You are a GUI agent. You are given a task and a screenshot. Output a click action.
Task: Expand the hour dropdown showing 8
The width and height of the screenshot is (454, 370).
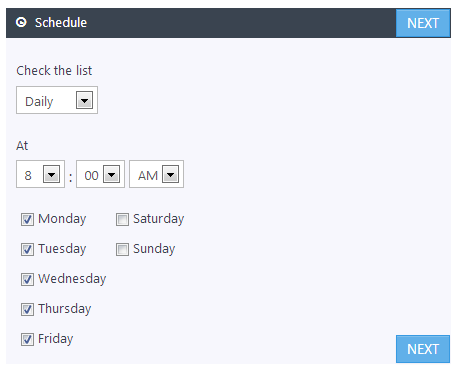(x=51, y=174)
